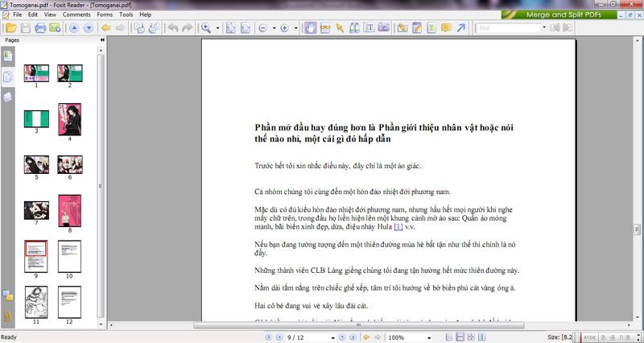Open the Find box dropdown arrow
Image resolution: width=644 pixels, height=343 pixels.
[544, 28]
